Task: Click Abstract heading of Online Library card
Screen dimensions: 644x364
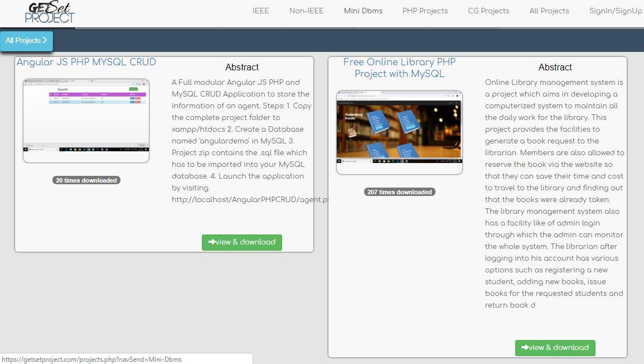Action: 555,67
